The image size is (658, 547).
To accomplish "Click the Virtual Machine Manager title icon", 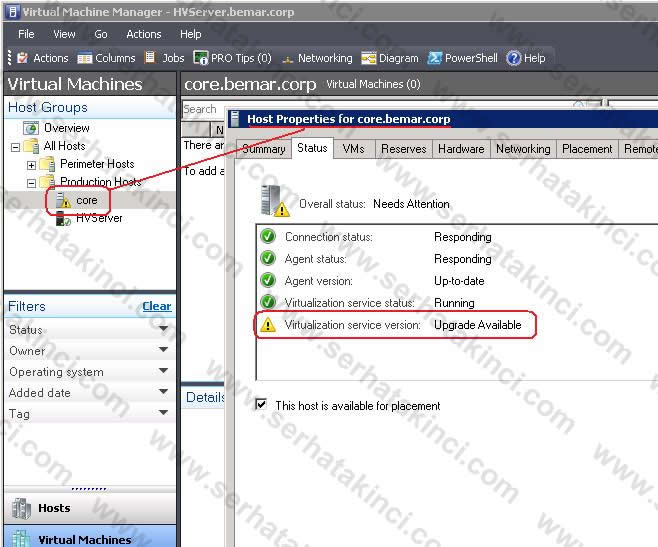I will [x=13, y=12].
